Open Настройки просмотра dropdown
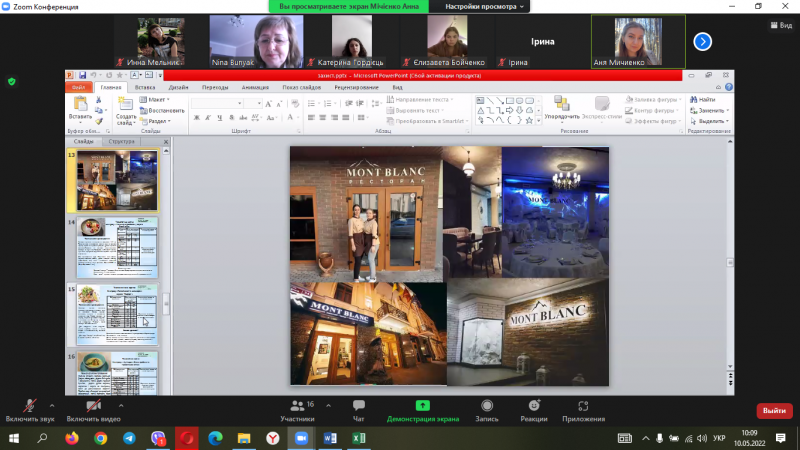Screen dimensions: 800x450 (484, 7)
